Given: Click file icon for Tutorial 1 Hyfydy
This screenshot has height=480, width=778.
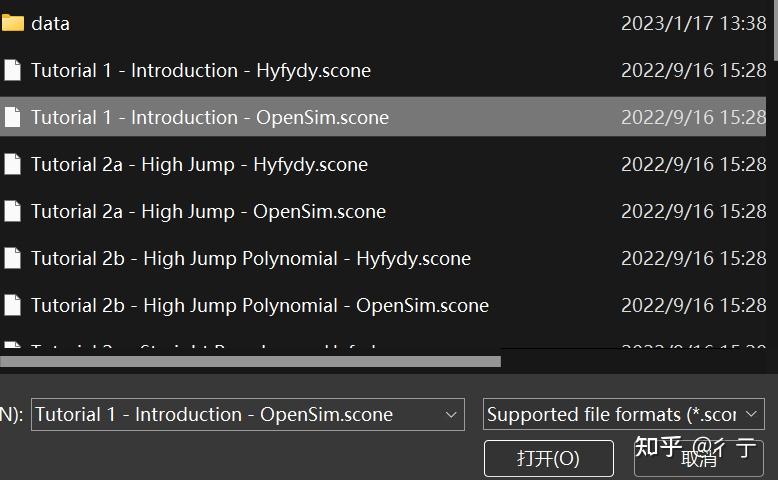Looking at the screenshot, I should 12,70.
